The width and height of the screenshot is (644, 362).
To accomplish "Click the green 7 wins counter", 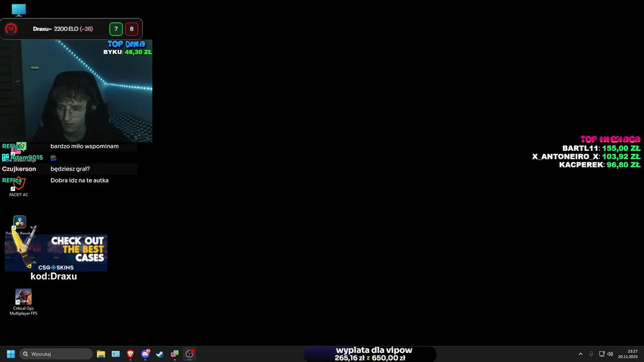I will 116,29.
